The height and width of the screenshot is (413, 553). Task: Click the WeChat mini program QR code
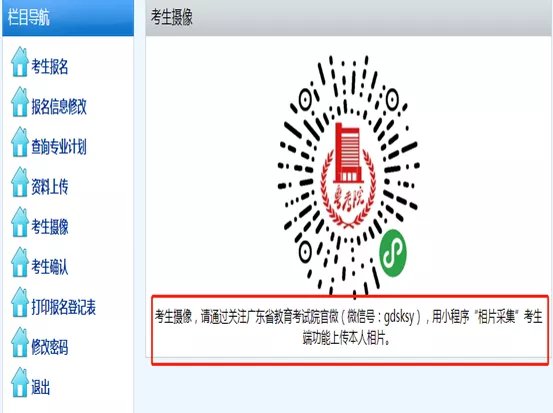pos(348,176)
